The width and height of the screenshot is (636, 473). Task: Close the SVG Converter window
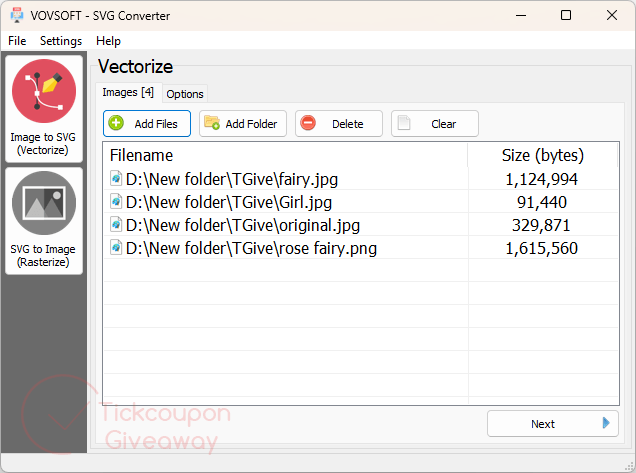[x=612, y=15]
